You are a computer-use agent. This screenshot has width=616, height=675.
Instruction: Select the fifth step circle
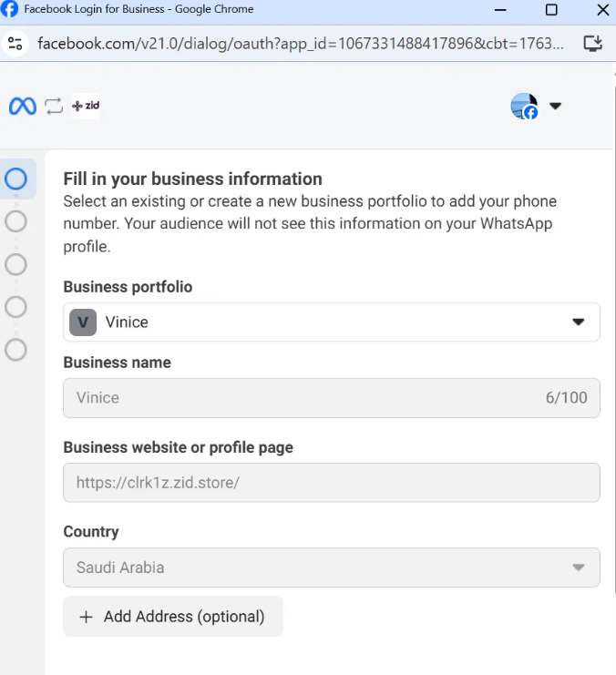[15, 350]
